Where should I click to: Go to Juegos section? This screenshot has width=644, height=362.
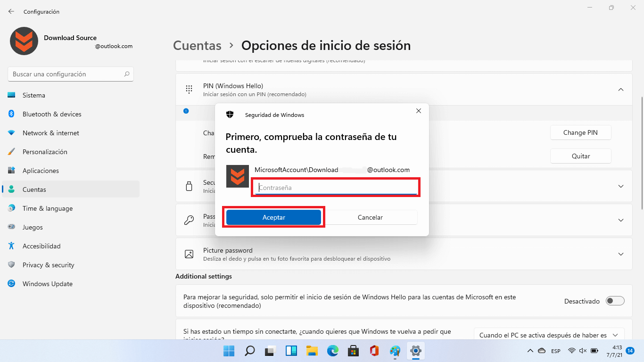click(x=71, y=227)
